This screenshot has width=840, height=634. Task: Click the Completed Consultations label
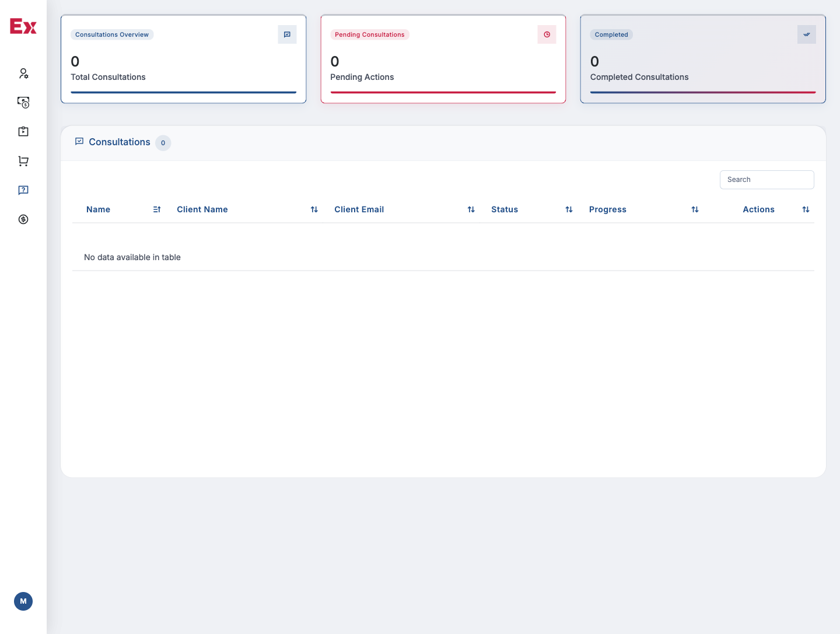[x=639, y=77]
